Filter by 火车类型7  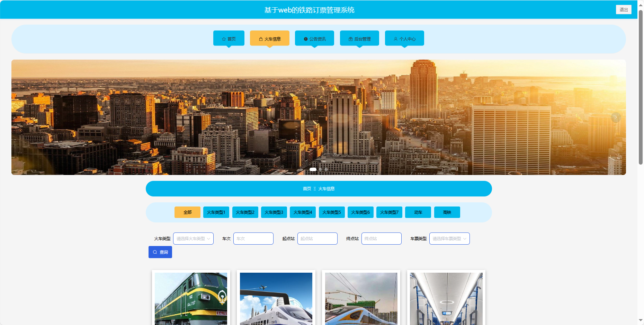(389, 212)
